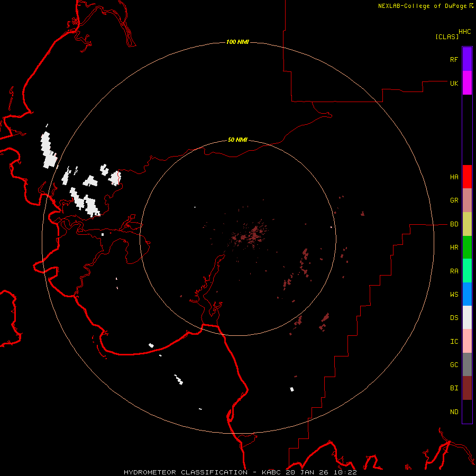
Task: Click the 10:22 time stamp
Action: [344, 472]
